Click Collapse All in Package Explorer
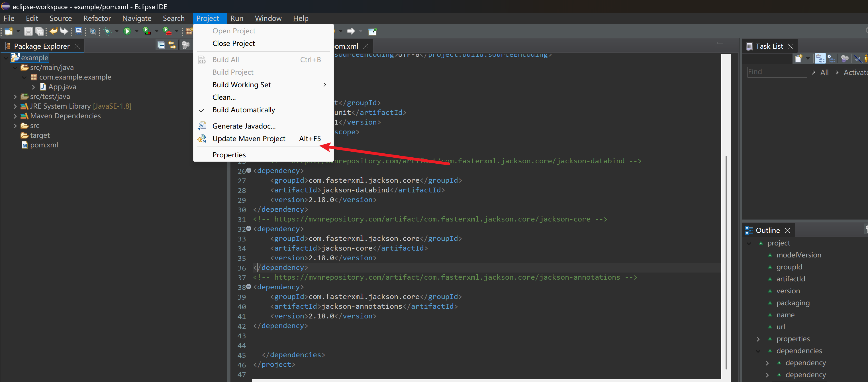Image resolution: width=868 pixels, height=382 pixels. click(x=161, y=45)
